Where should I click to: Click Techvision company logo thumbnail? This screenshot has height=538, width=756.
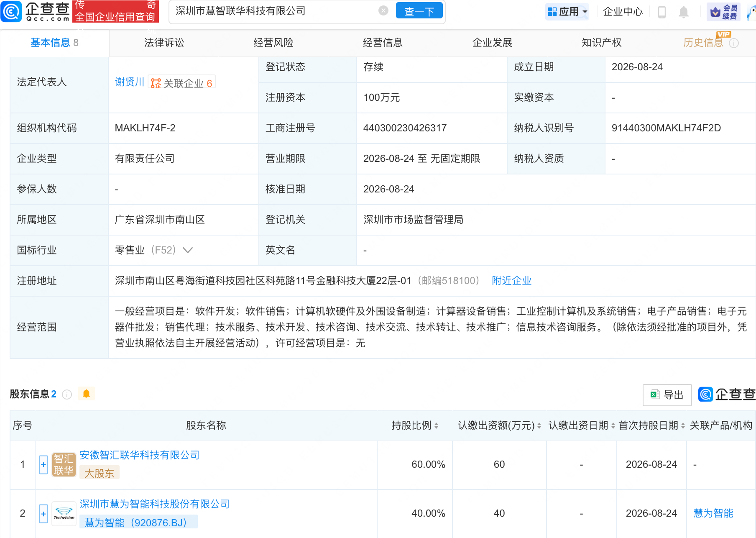[64, 514]
